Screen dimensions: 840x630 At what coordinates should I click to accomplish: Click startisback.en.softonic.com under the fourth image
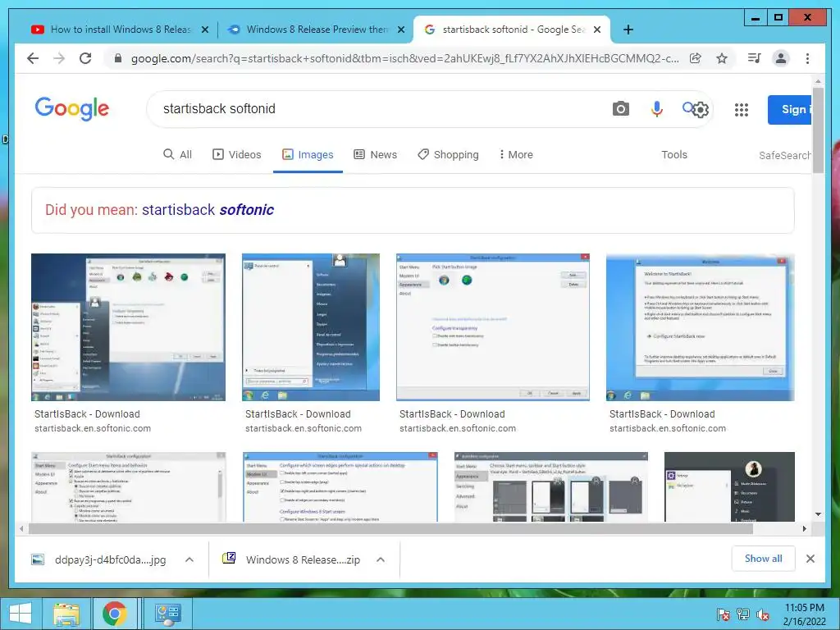coord(668,428)
